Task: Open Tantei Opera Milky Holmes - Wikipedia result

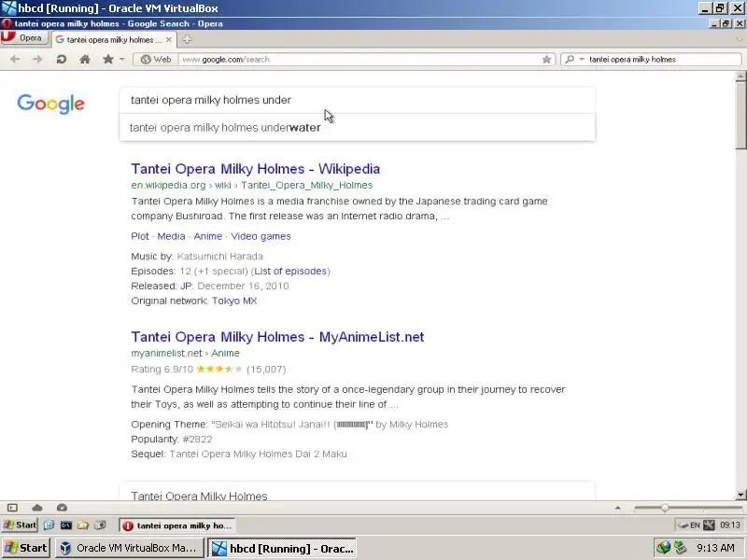Action: tap(255, 169)
